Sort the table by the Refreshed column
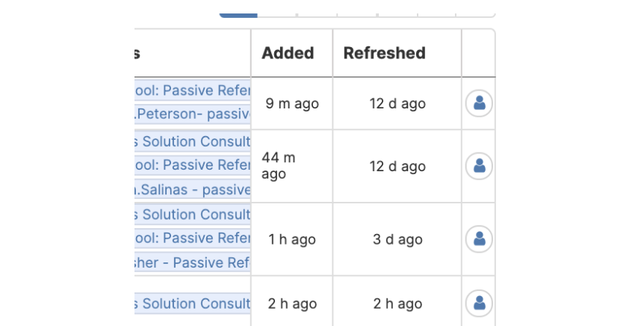This screenshot has width=644, height=326. (385, 53)
